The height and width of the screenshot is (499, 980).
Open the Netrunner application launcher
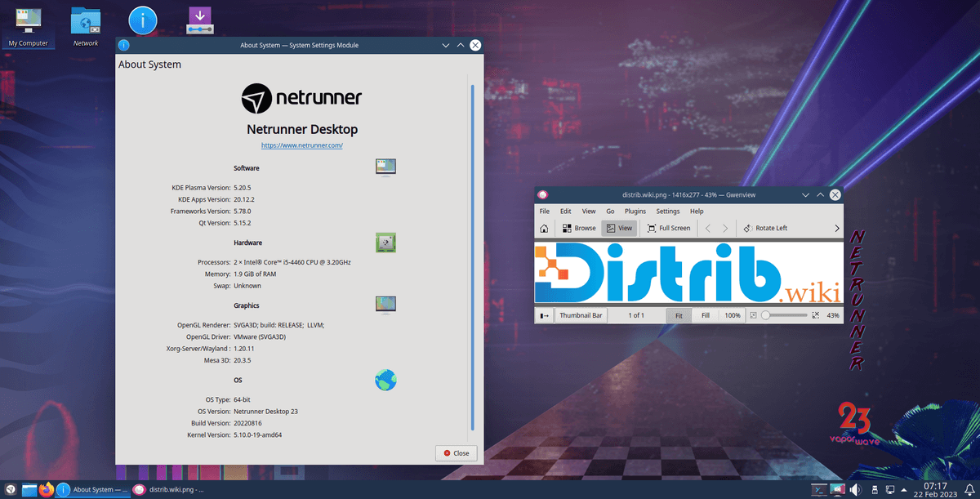pyautogui.click(x=10, y=490)
